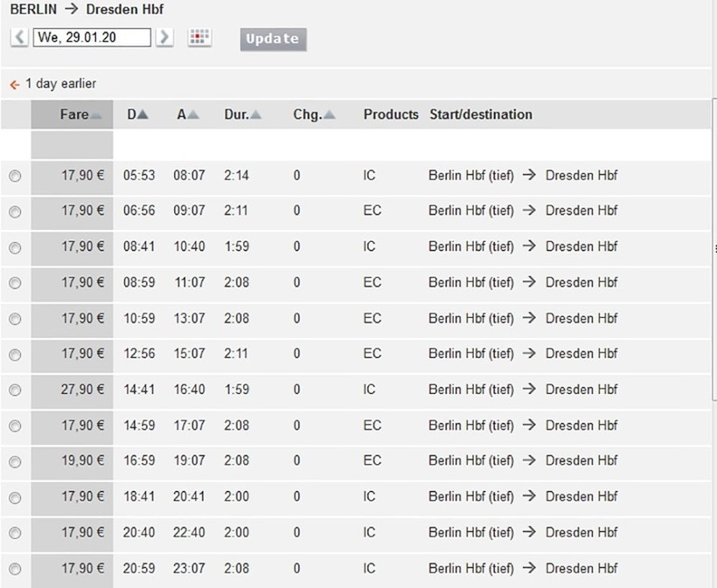Image resolution: width=717 pixels, height=588 pixels.
Task: Go to previous day arrow
Action: [19, 38]
